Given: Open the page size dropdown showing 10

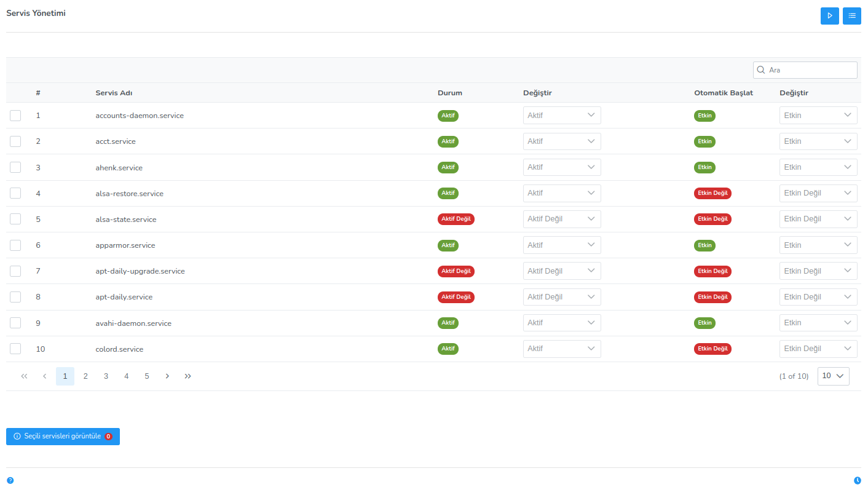Looking at the screenshot, I should click(833, 376).
